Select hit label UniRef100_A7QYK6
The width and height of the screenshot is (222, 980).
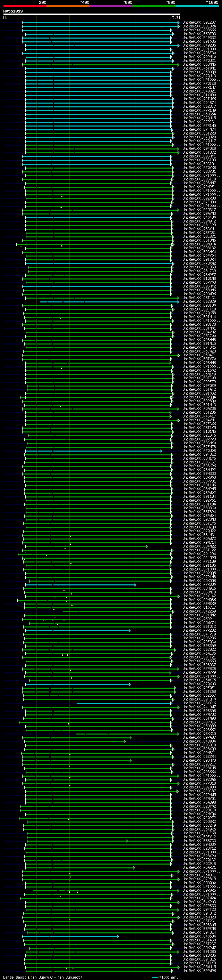pos(199,168)
